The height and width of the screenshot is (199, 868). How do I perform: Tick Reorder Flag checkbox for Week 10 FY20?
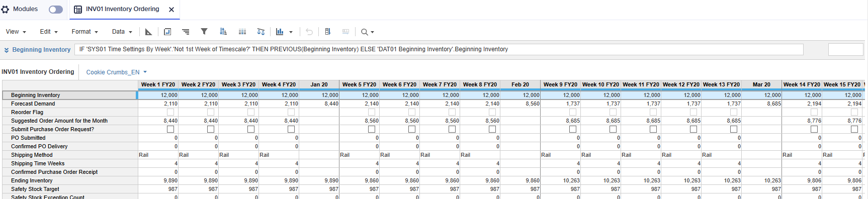coord(613,112)
